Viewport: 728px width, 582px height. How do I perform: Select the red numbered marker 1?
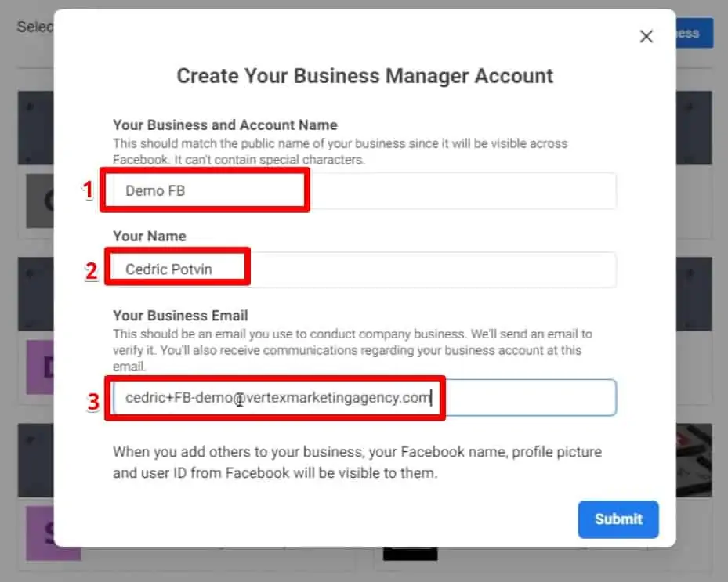click(89, 190)
